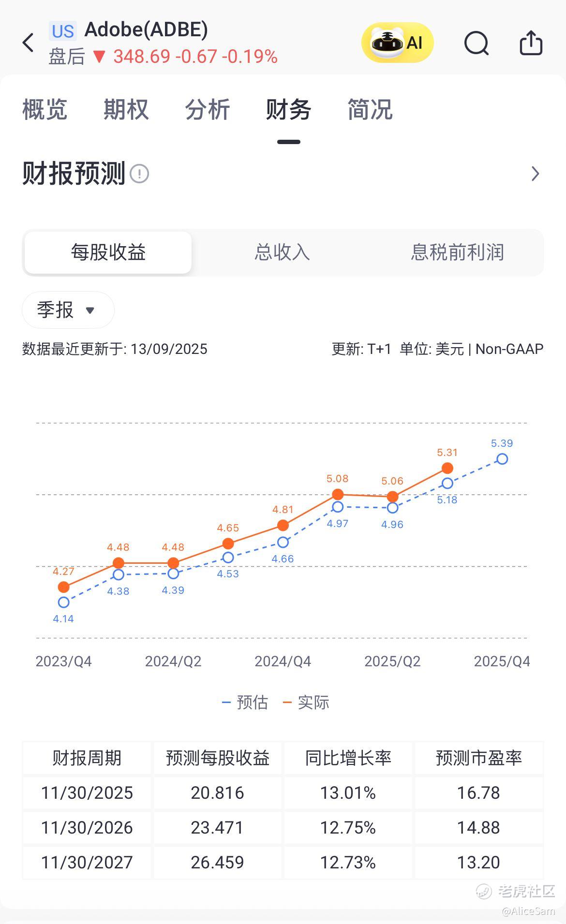Screen dimensions: 566x924
Task: Tap the 实际 legend item
Action: (306, 702)
